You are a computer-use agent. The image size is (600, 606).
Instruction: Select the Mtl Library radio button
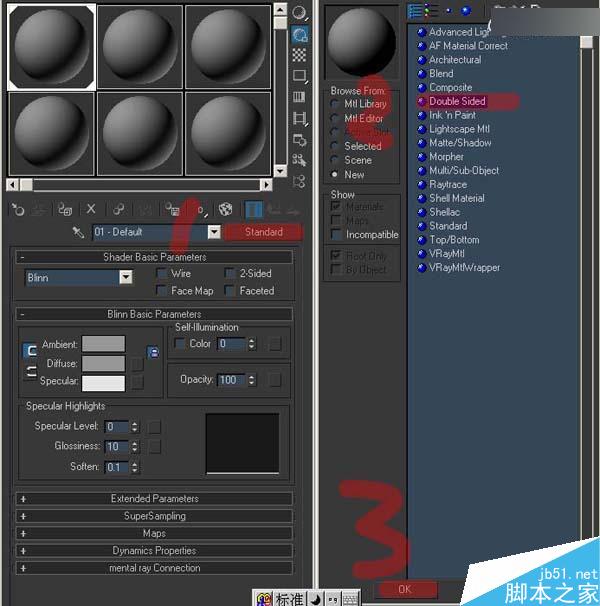pyautogui.click(x=334, y=104)
